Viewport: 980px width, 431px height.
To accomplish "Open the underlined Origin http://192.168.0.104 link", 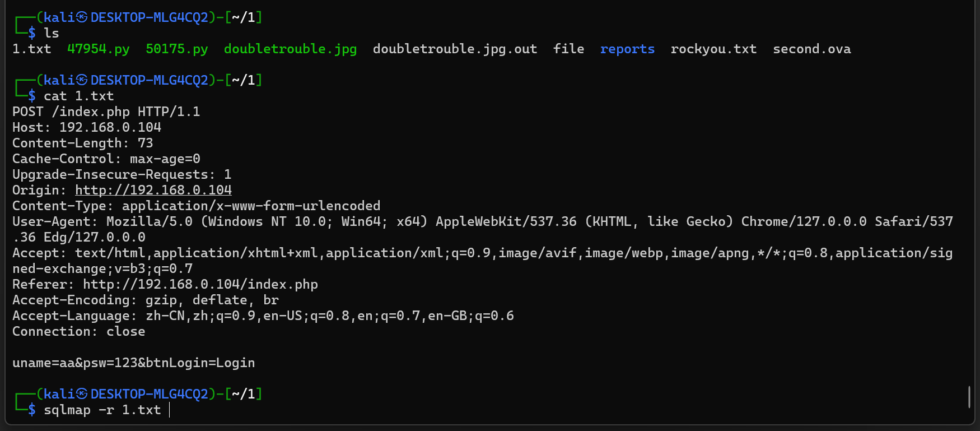I will point(153,191).
